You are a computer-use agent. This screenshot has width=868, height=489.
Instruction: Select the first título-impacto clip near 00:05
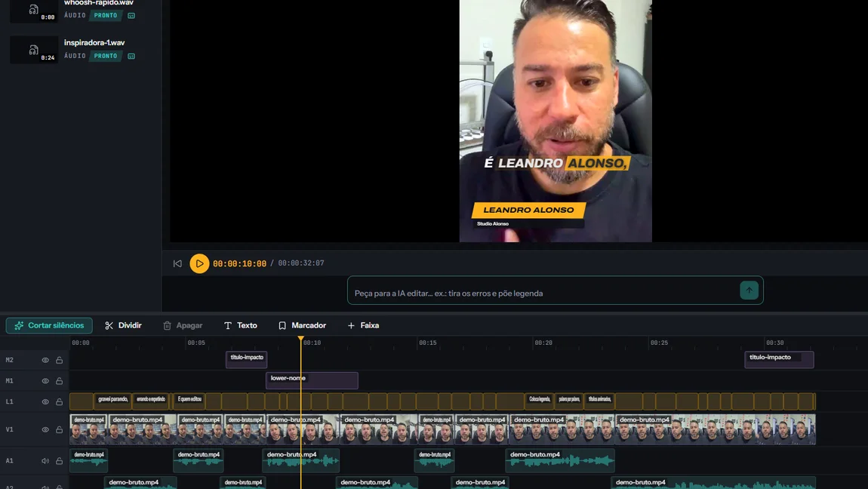pos(246,359)
